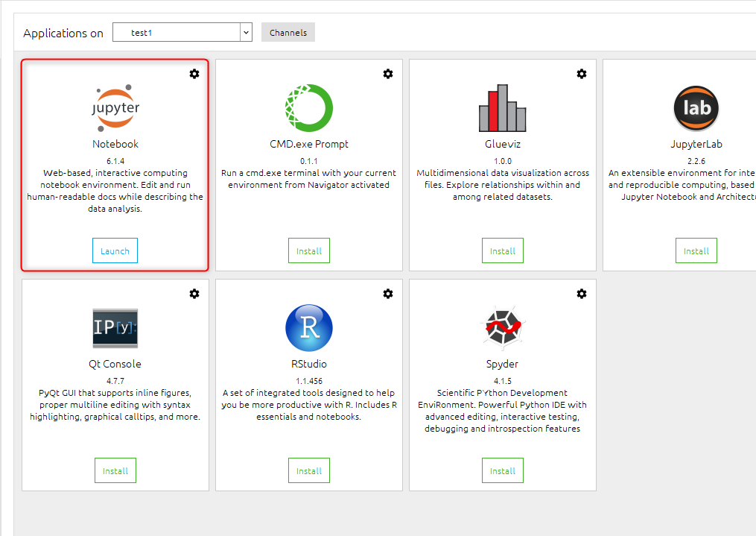Viewport: 756px width, 536px height.
Task: Install JupyterLab
Action: pyautogui.click(x=696, y=250)
